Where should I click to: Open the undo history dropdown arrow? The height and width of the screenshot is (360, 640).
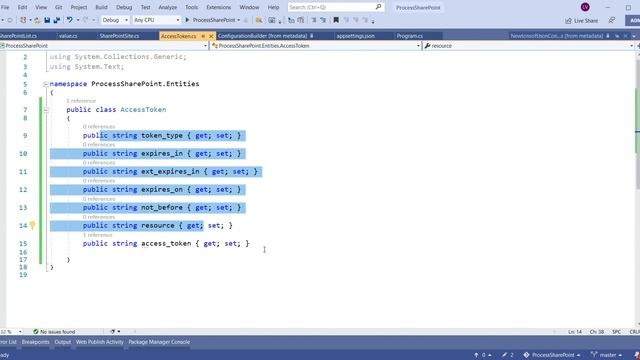(78, 20)
